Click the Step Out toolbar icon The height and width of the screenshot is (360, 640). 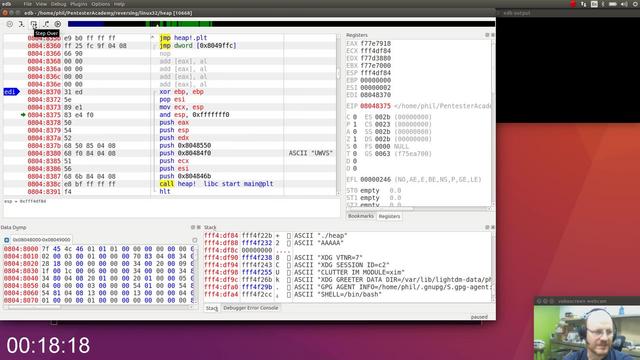tap(46, 24)
